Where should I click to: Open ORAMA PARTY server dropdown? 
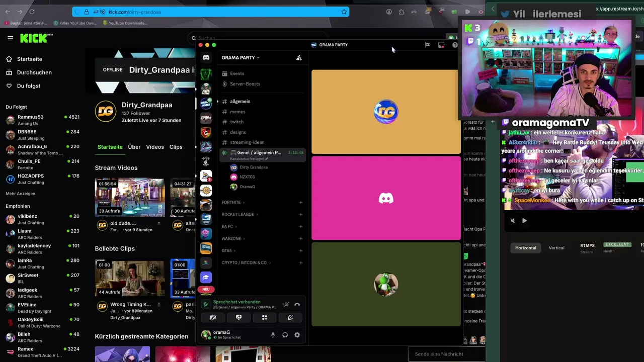(x=240, y=58)
